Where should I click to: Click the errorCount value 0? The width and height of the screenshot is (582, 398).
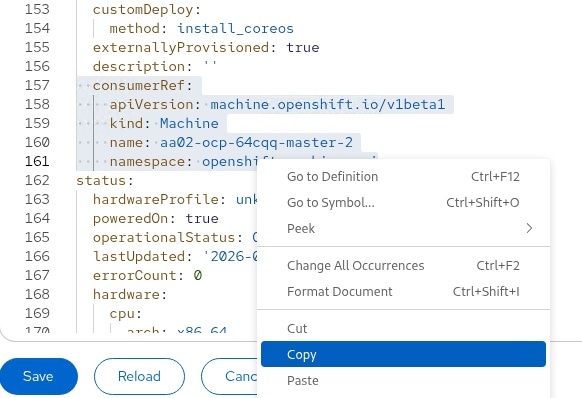pyautogui.click(x=197, y=275)
